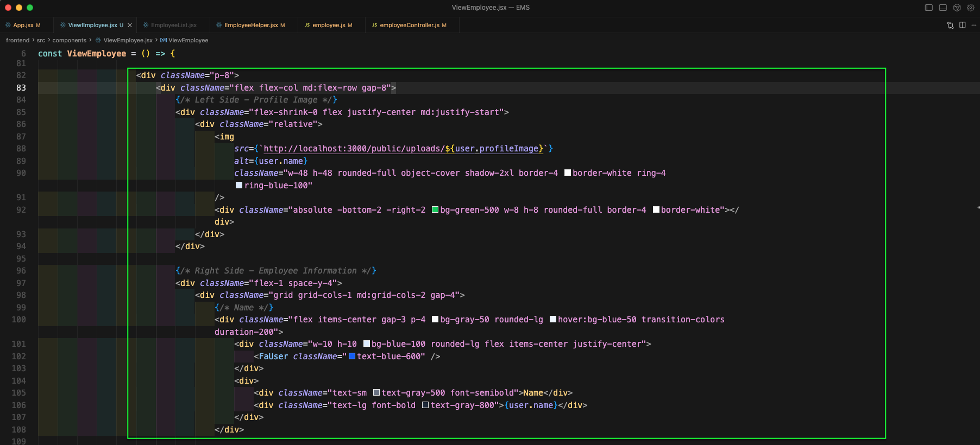This screenshot has width=980, height=445.
Task: Click the {/* Name */} comment
Action: [244, 307]
